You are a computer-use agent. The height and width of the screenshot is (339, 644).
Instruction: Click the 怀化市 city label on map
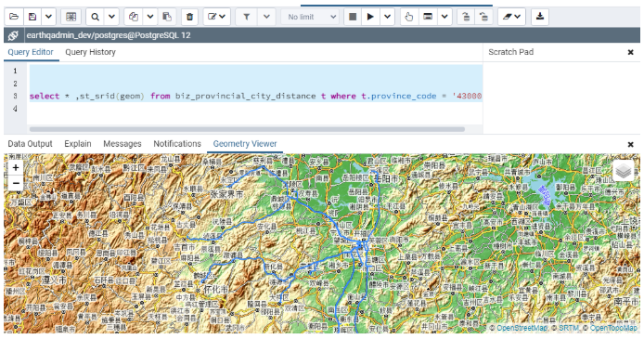pos(216,289)
